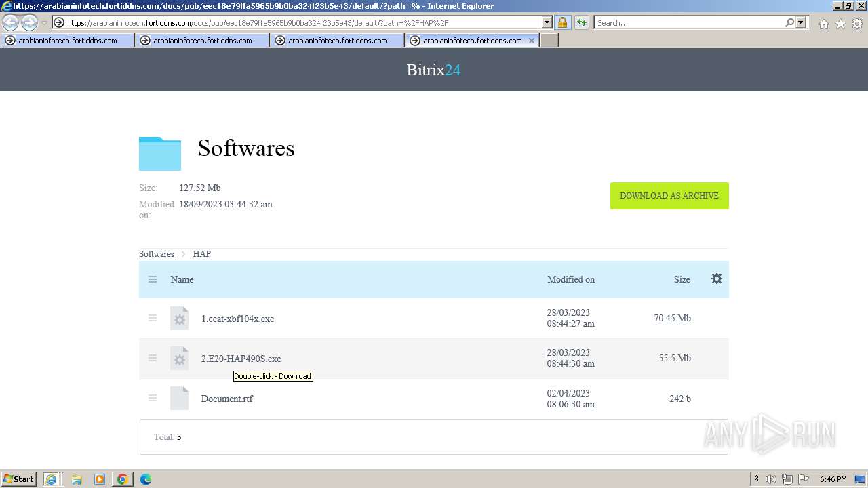Open row menu for 2.E20-HAP490S.exe
Screen dimensions: 868x488
tap(153, 358)
